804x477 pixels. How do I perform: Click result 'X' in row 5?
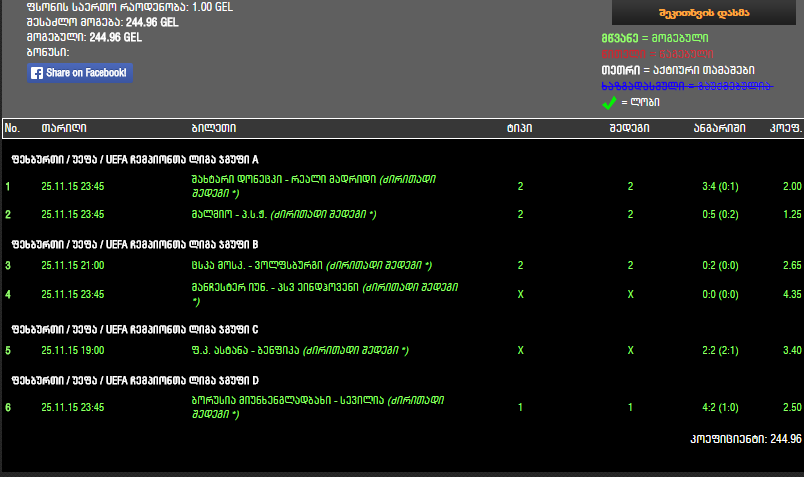click(x=630, y=350)
